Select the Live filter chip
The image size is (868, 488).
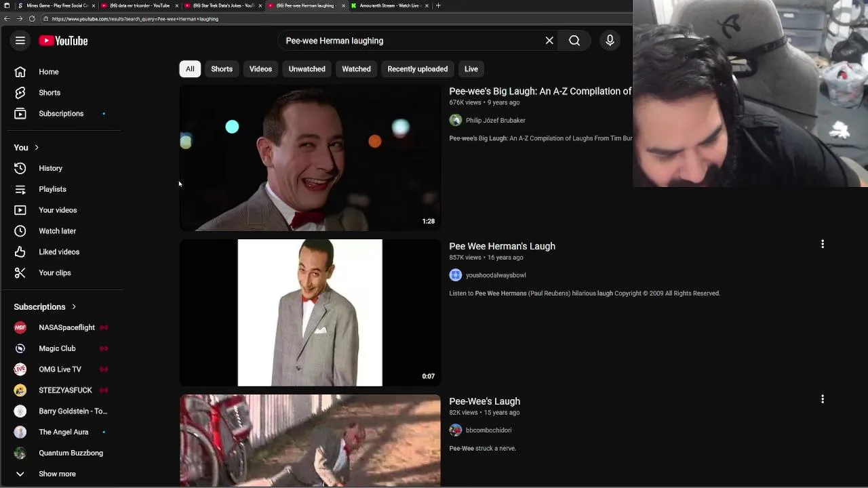471,69
